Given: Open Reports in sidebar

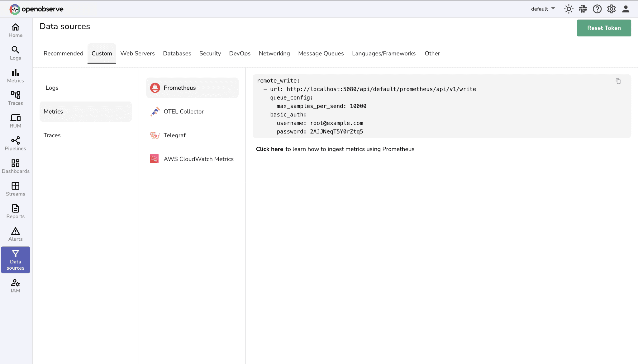Looking at the screenshot, I should [16, 212].
